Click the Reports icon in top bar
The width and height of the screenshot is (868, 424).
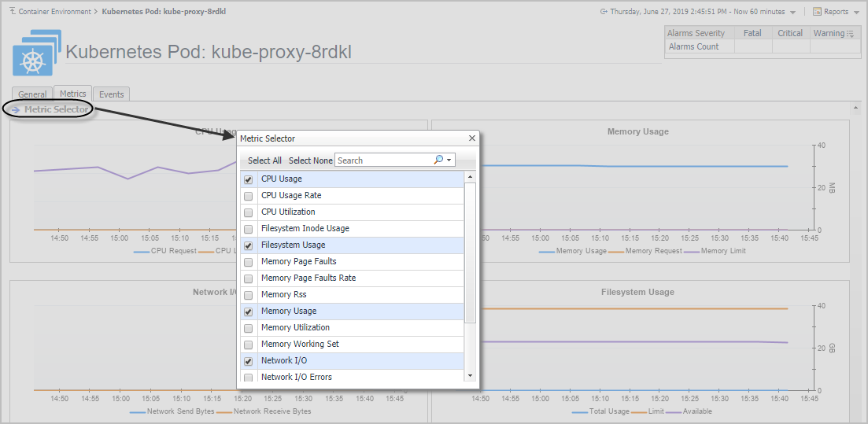click(817, 12)
